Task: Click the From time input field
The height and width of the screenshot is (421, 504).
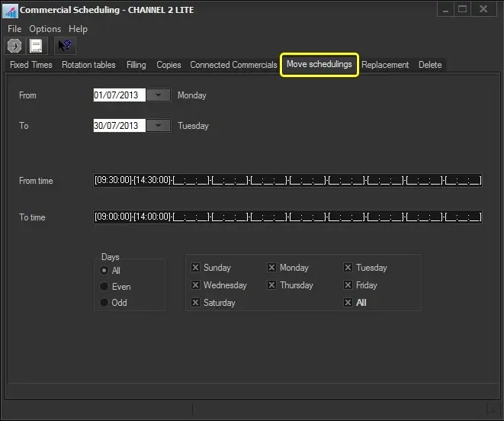Action: pyautogui.click(x=287, y=181)
